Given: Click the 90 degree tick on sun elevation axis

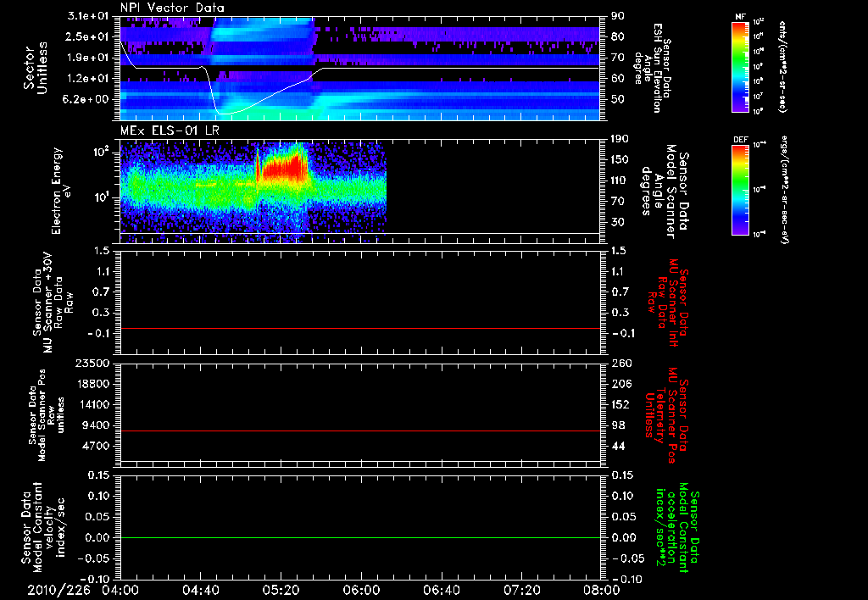Looking at the screenshot, I should (618, 16).
